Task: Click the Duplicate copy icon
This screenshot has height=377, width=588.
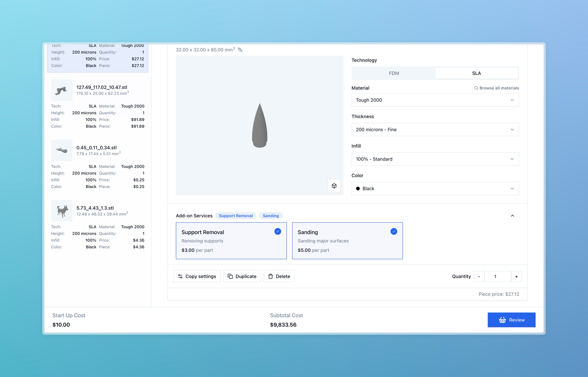Action: [x=230, y=276]
